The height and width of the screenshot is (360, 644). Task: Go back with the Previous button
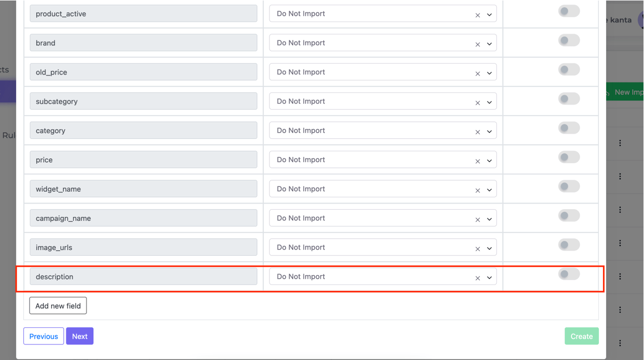point(44,336)
